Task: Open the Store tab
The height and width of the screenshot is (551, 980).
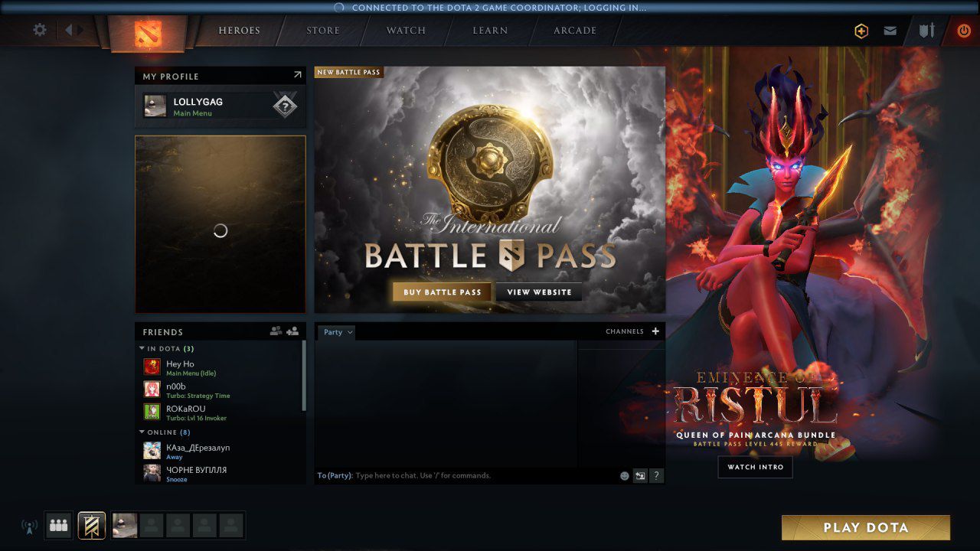Action: (x=323, y=31)
